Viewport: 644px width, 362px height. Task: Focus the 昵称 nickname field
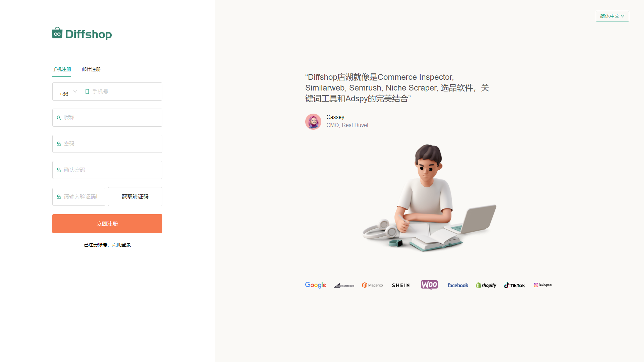click(x=107, y=118)
